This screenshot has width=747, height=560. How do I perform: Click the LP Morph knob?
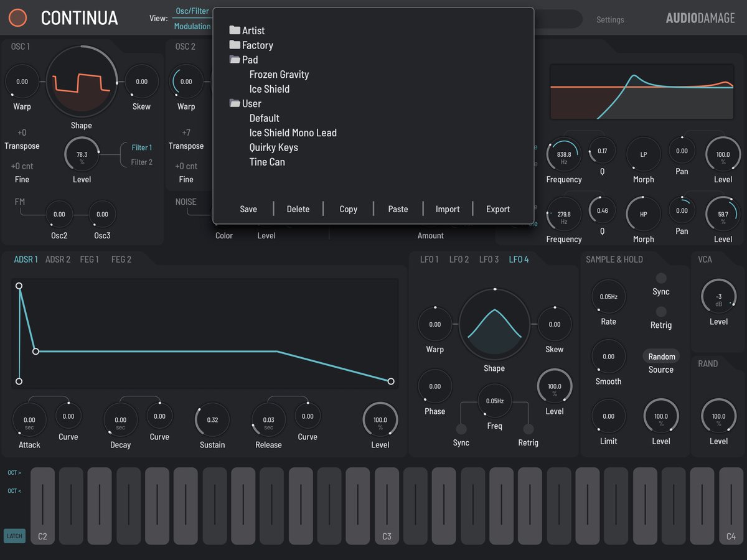point(644,154)
